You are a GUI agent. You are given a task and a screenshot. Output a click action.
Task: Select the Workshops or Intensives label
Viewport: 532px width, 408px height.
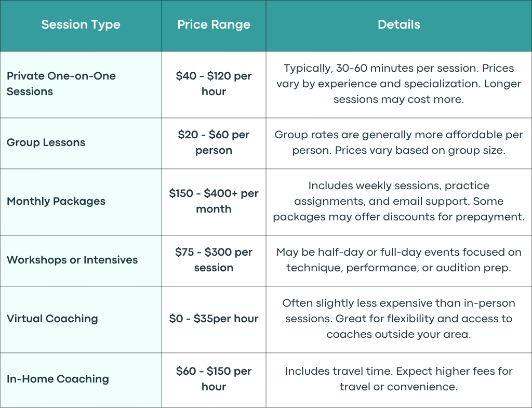point(72,260)
